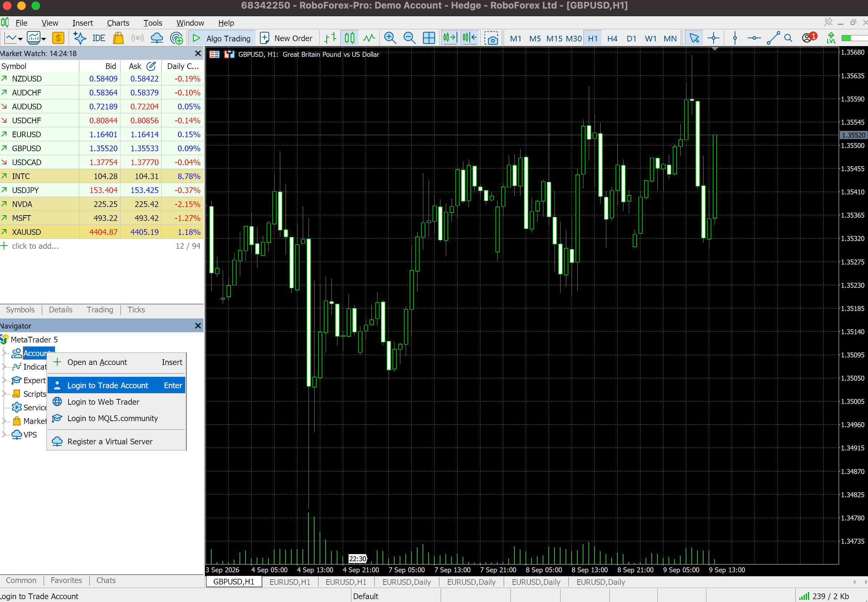
Task: Expand the Scripts tree node
Action: click(4, 394)
